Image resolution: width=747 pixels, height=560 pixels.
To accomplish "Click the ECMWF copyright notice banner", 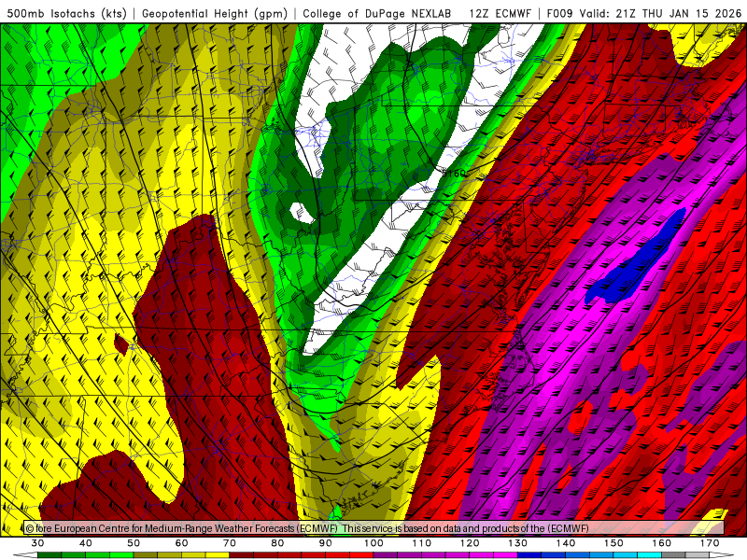I will [374, 527].
